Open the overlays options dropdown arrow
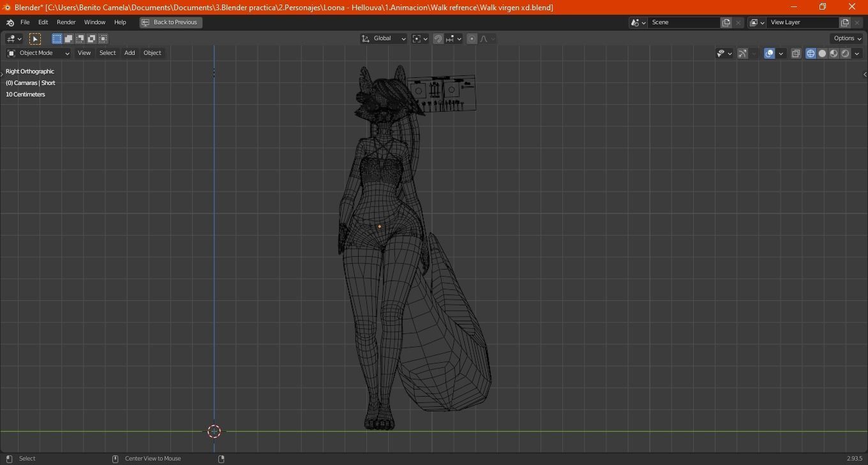Viewport: 868px width, 465px height. [781, 54]
